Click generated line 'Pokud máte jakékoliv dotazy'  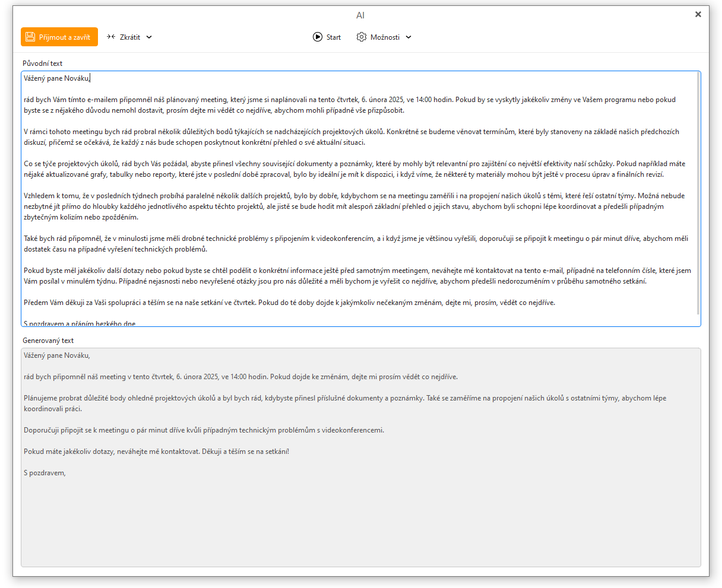pyautogui.click(x=156, y=452)
